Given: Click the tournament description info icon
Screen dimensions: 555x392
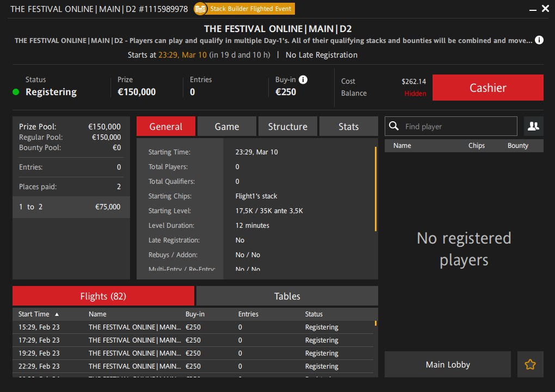Looking at the screenshot, I should (x=539, y=40).
